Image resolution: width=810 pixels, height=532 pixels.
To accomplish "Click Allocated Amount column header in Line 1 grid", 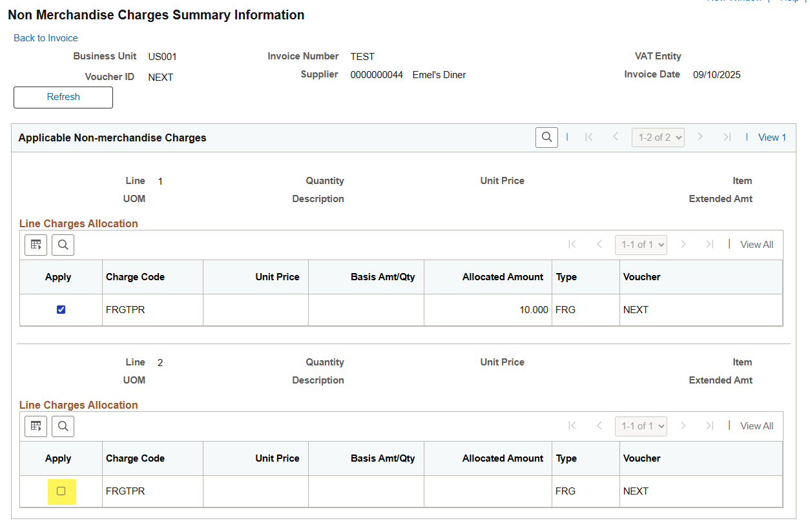I will coord(503,277).
